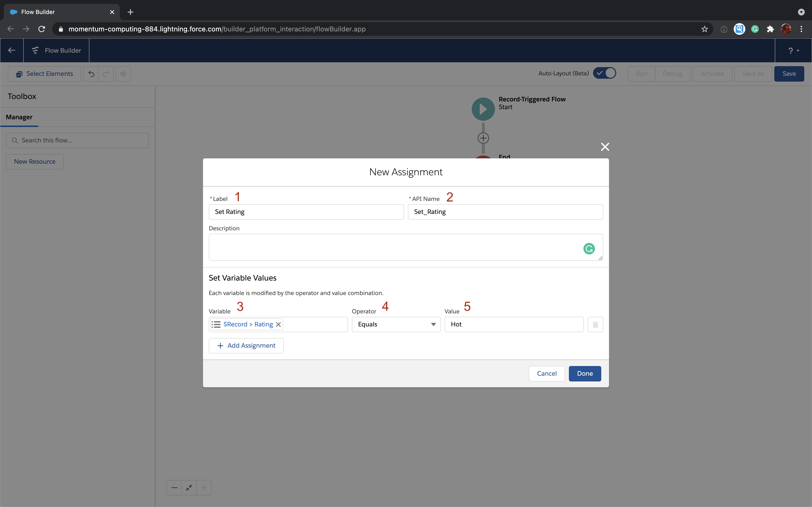
Task: Click into the Label input field
Action: [306, 212]
